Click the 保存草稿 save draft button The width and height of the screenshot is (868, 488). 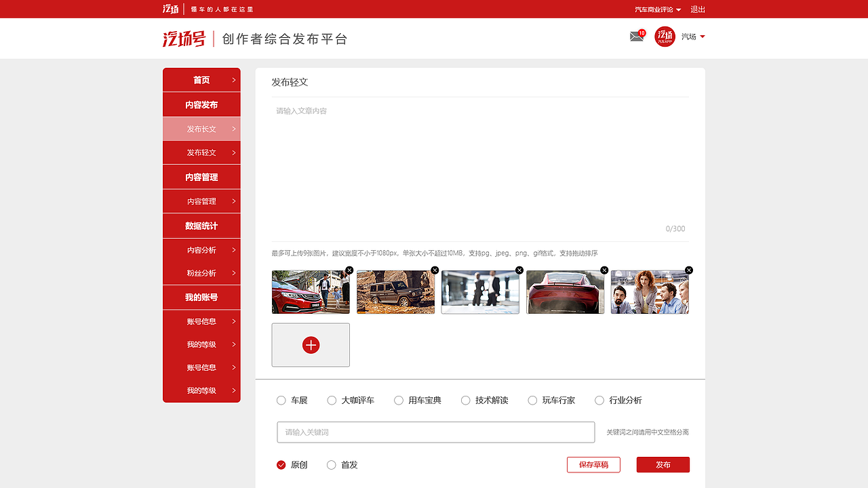tap(593, 464)
